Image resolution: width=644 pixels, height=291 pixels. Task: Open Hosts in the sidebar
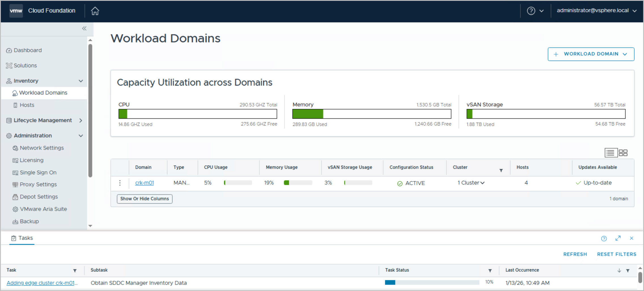(27, 105)
